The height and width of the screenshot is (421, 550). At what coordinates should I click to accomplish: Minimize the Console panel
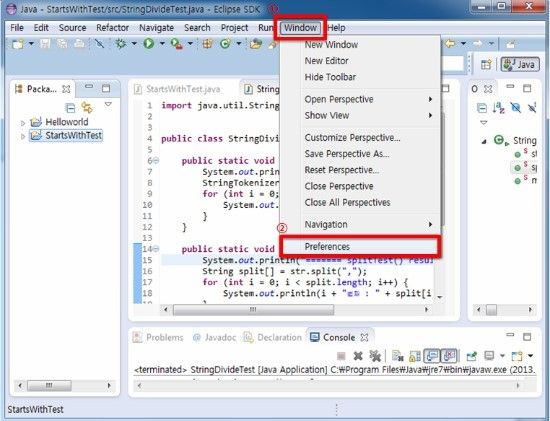point(510,335)
